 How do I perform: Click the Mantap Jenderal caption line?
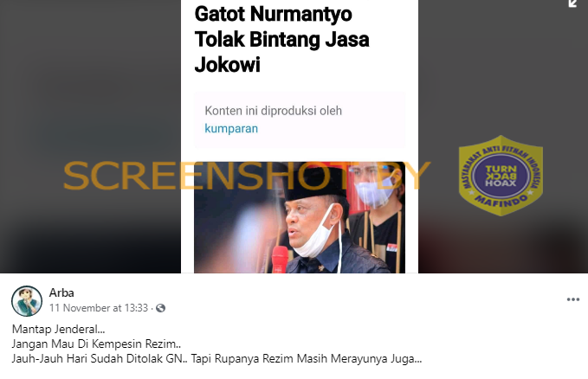59,329
